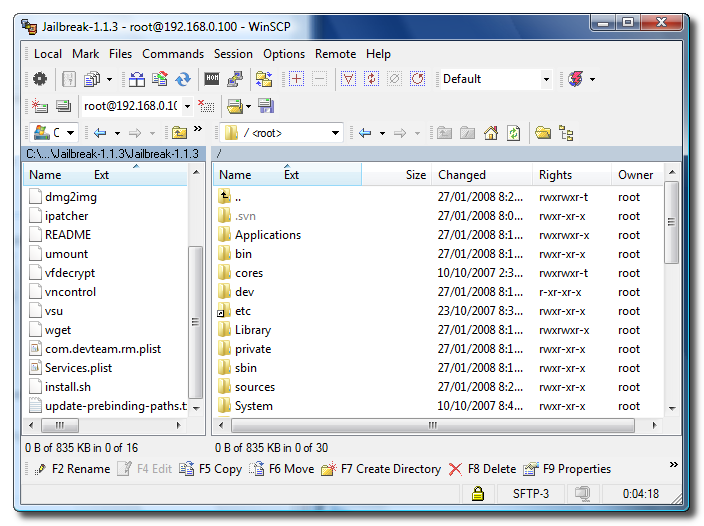Select install.sh in the local panel
Viewport: 704px width, 526px height.
[68, 387]
